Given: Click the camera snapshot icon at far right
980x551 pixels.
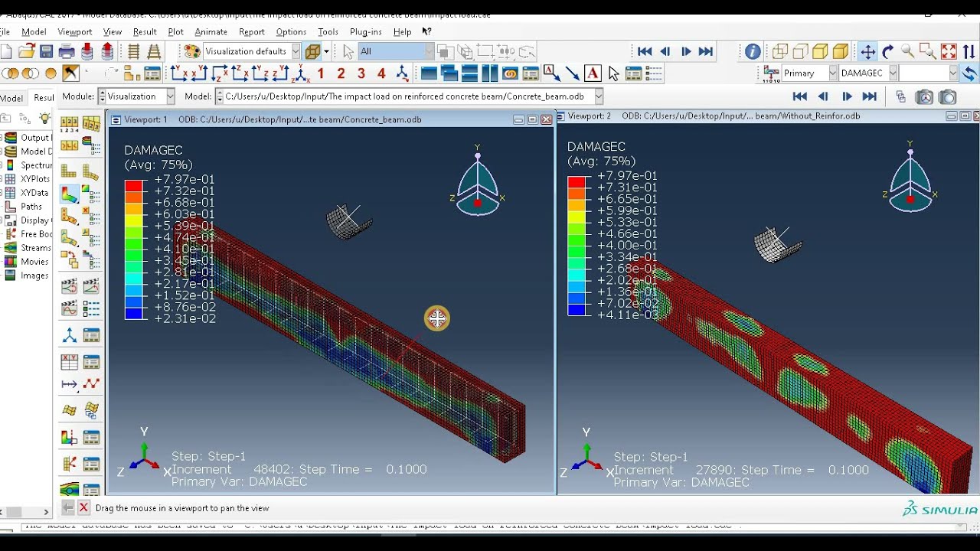Looking at the screenshot, I should click(x=949, y=96).
